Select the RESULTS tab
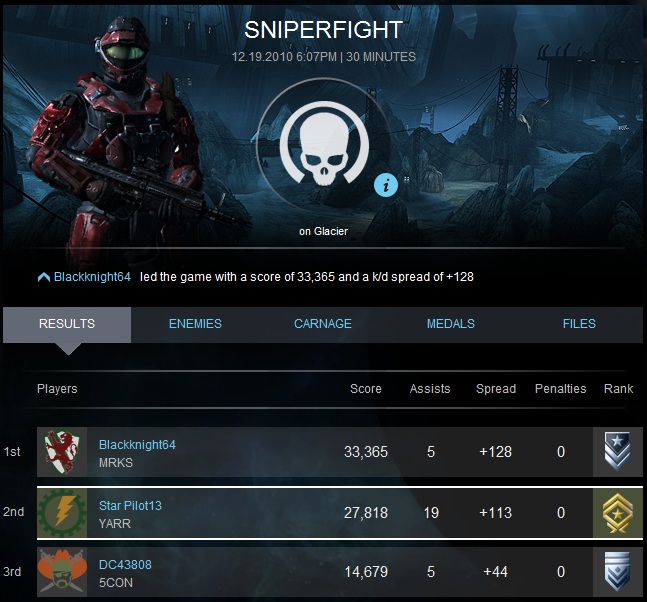The width and height of the screenshot is (647, 602). 67,325
